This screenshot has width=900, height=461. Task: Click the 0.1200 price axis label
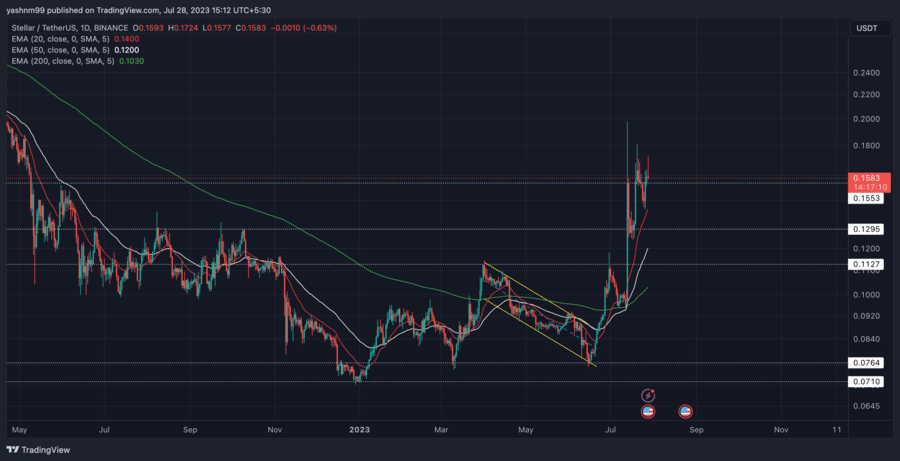tap(867, 249)
